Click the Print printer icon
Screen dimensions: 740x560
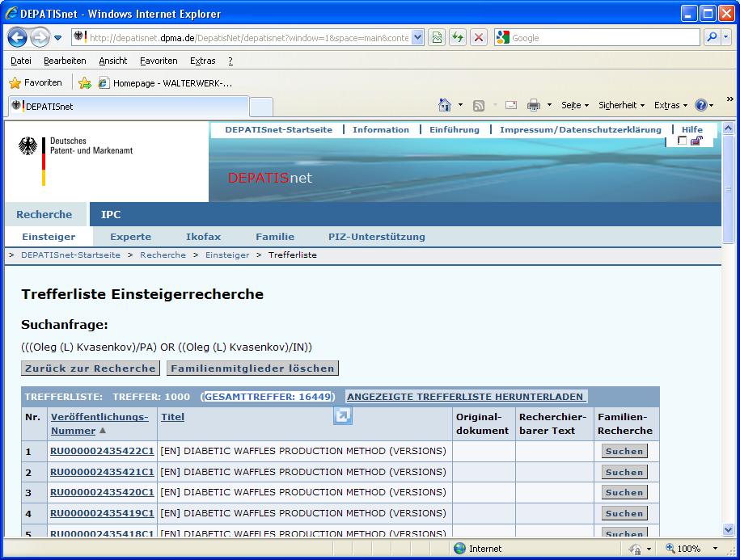(x=534, y=105)
